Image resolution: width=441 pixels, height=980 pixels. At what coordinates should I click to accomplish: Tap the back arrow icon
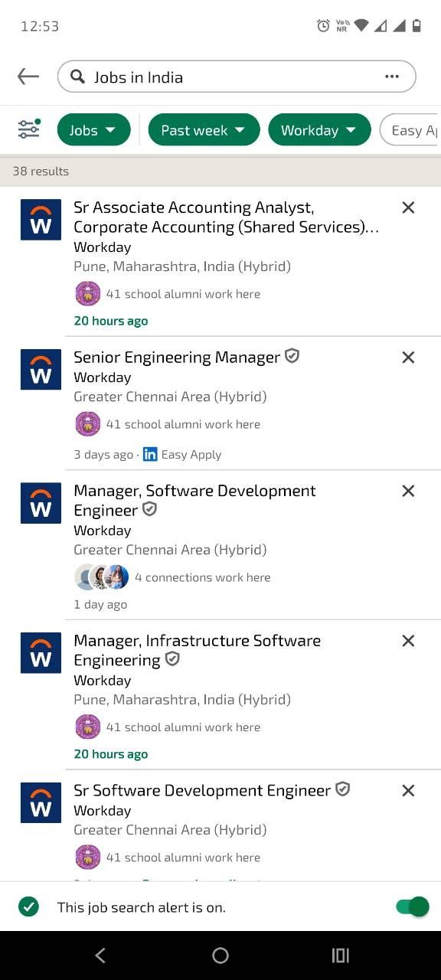(28, 77)
